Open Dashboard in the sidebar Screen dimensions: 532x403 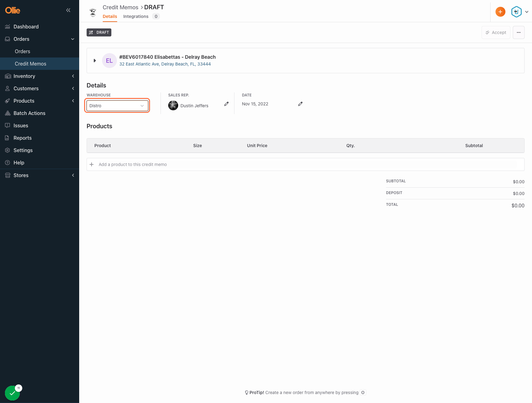click(40, 27)
